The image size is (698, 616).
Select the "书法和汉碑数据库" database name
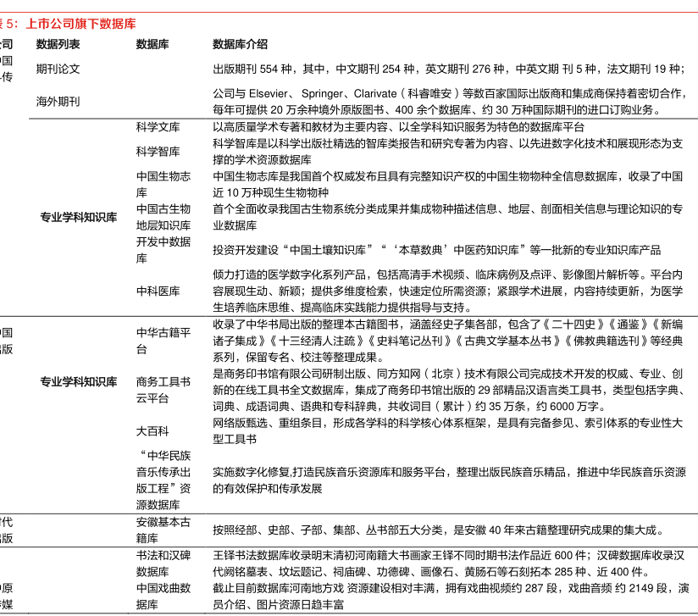coord(163,563)
